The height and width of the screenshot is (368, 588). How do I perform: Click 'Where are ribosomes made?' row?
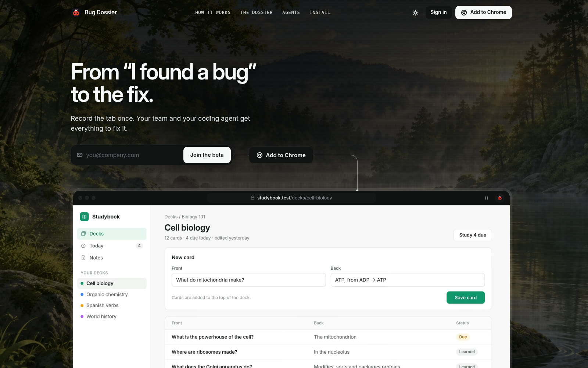(328, 352)
